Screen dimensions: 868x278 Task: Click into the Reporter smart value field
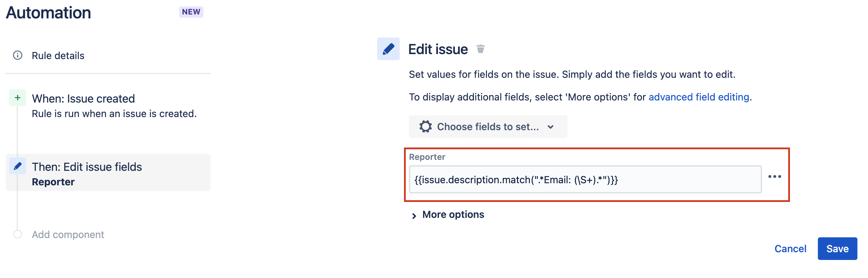point(585,180)
